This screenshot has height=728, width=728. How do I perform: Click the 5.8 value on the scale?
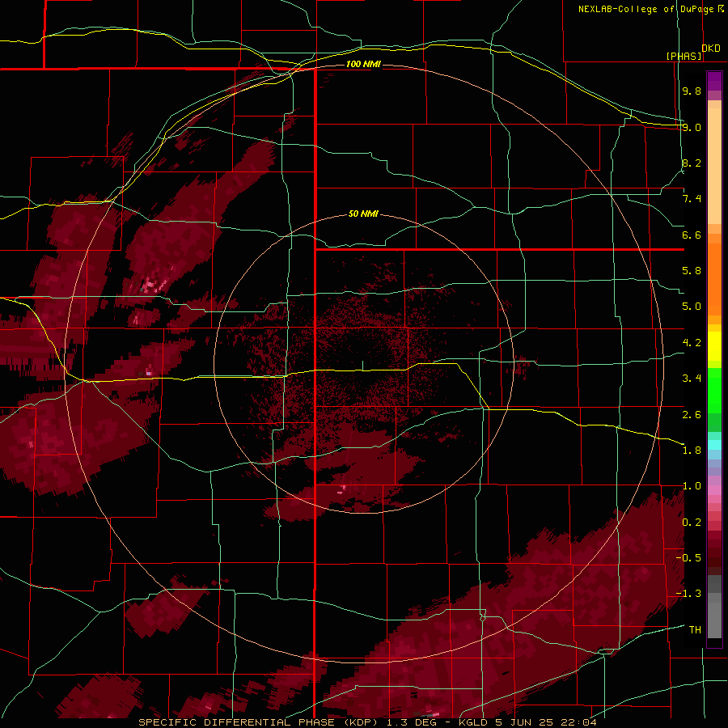(x=692, y=271)
